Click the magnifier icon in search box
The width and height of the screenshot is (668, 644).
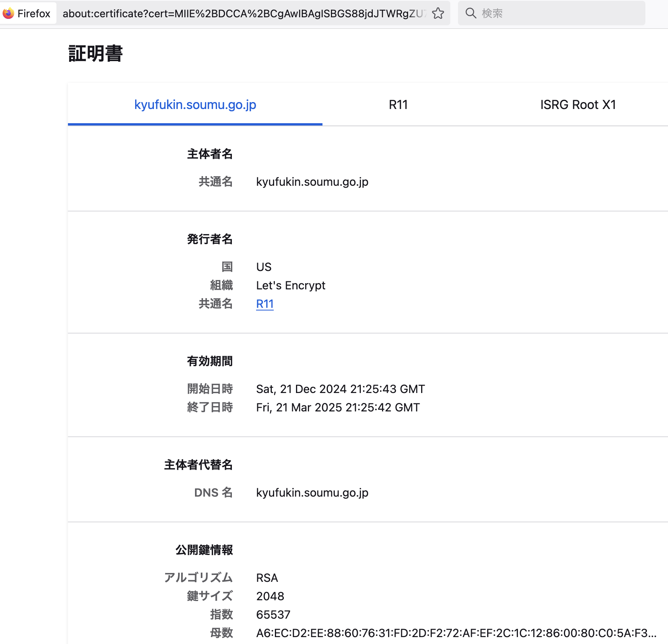[471, 13]
